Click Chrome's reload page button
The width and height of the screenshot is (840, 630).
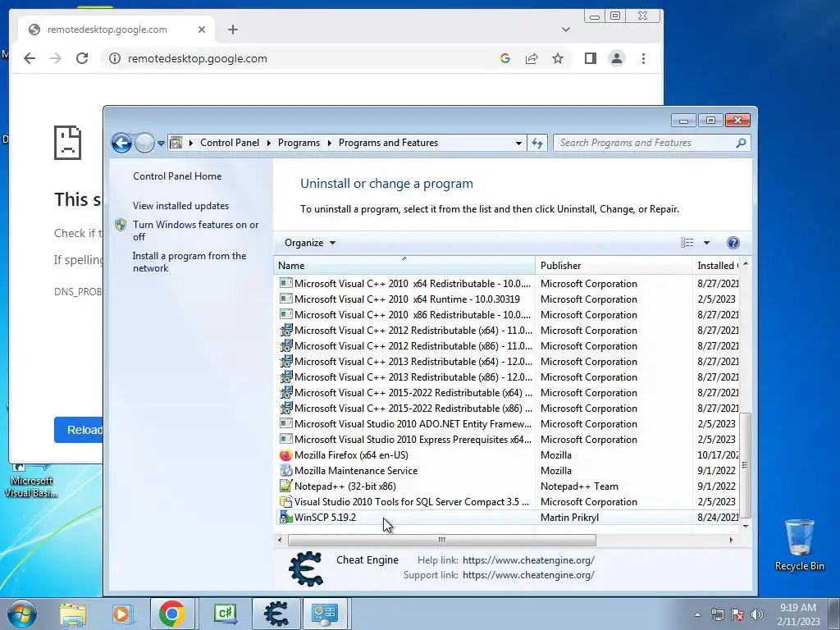[82, 58]
